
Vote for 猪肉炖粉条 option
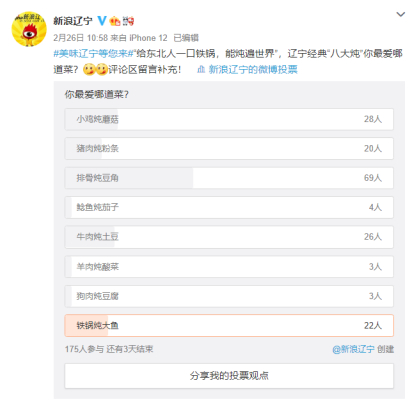click(229, 149)
